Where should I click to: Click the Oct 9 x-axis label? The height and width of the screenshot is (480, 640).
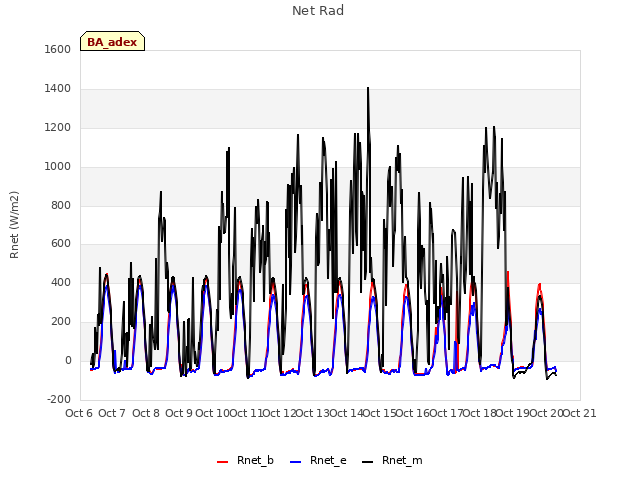coord(179,413)
